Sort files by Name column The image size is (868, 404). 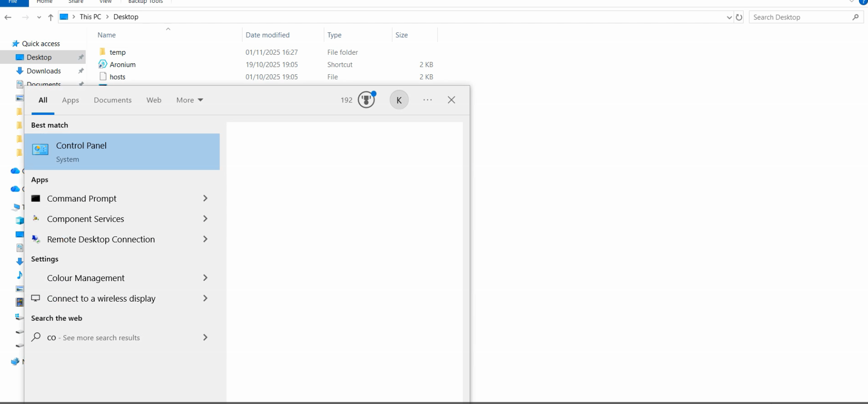[107, 35]
